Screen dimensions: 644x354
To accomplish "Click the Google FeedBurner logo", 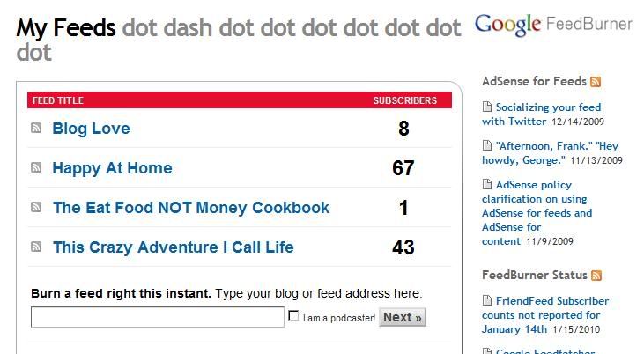I will [553, 25].
